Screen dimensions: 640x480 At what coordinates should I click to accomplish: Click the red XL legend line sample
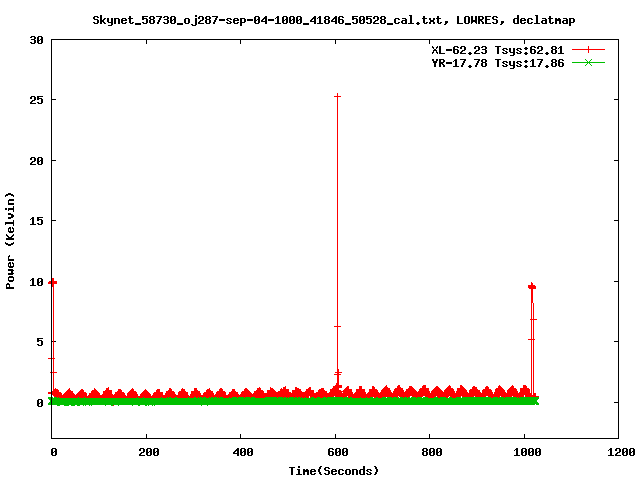[588, 50]
